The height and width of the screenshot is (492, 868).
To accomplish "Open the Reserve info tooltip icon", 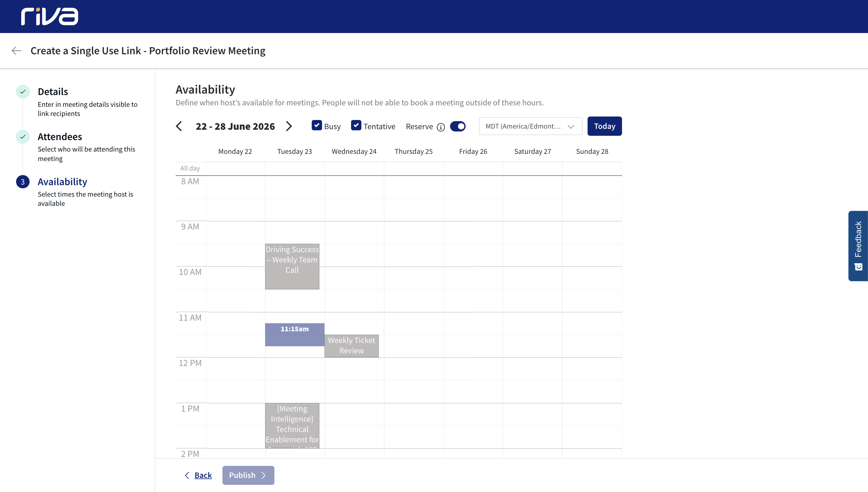I will pos(441,127).
